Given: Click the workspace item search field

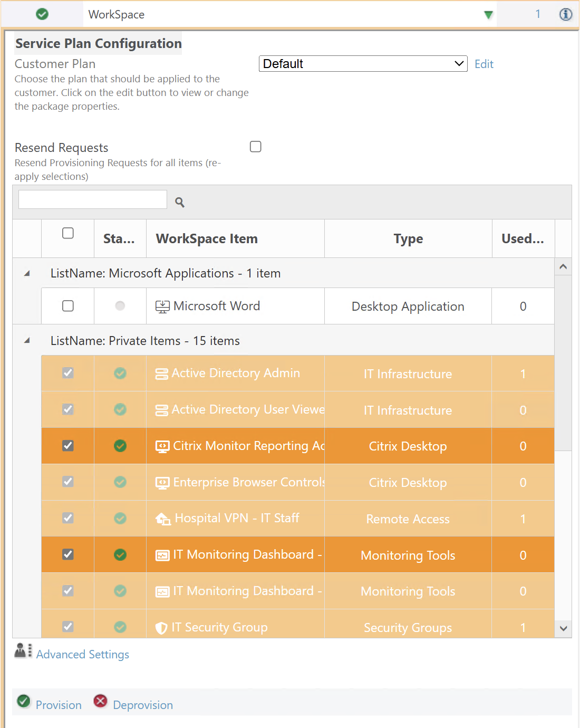Looking at the screenshot, I should pos(93,200).
